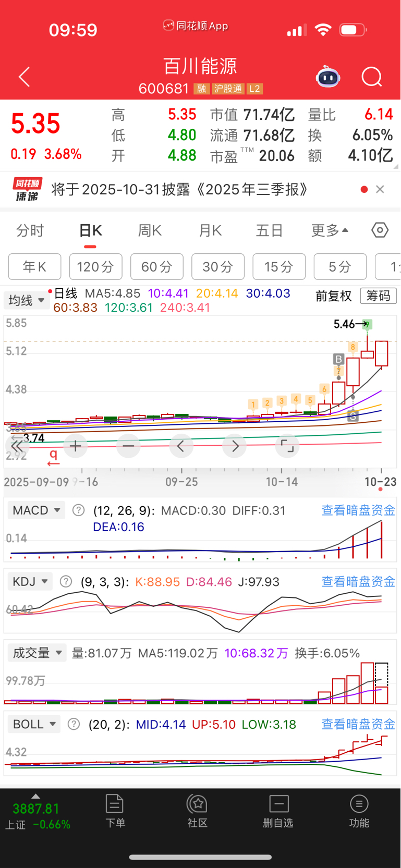Tap the 沪股通 badge
Viewport: 401px width, 868px height.
coord(228,89)
